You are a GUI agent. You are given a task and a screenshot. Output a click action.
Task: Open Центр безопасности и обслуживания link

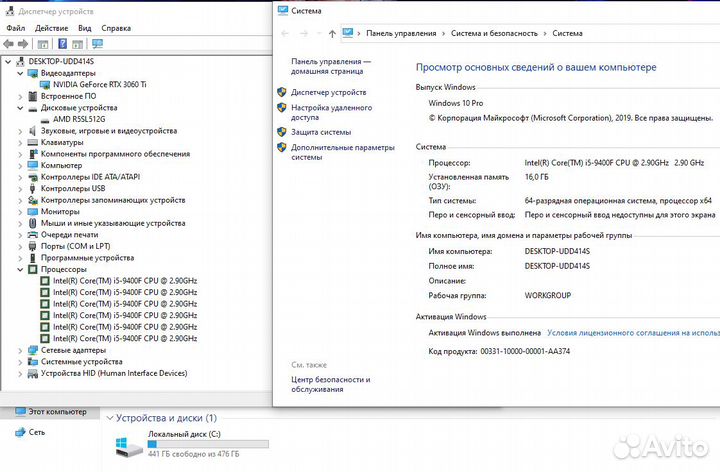331,384
